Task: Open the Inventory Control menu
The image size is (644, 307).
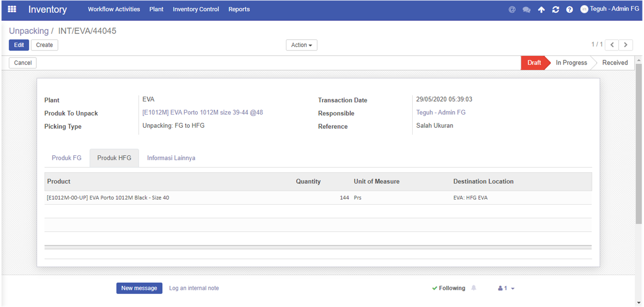Action: click(196, 9)
